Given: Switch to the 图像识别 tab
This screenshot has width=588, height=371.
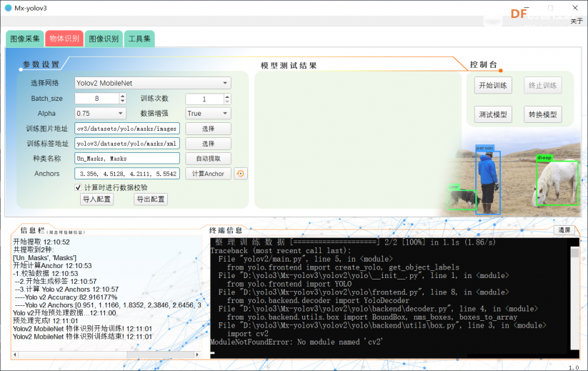Looking at the screenshot, I should (104, 39).
